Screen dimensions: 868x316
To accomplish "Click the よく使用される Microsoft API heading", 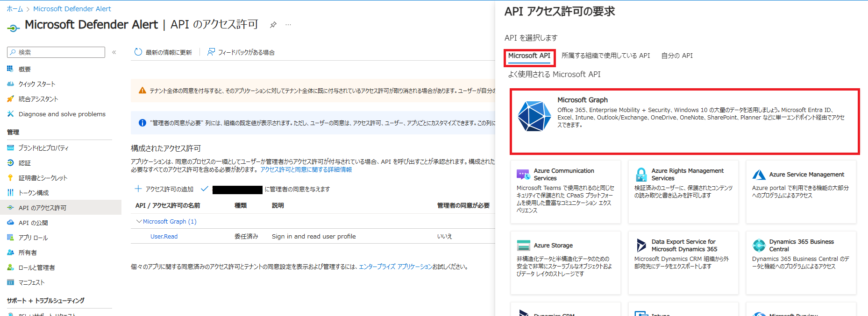I will click(555, 74).
